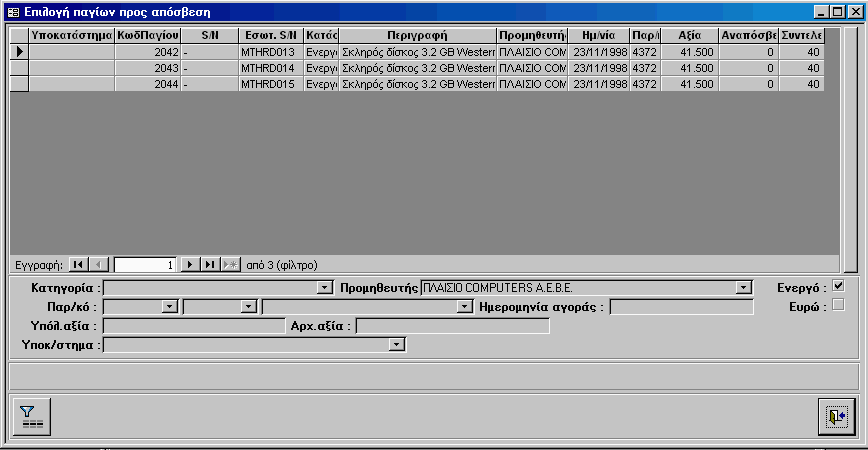This screenshot has height=450, width=868.
Task: Open the Κατηγορία dropdown
Action: point(324,288)
